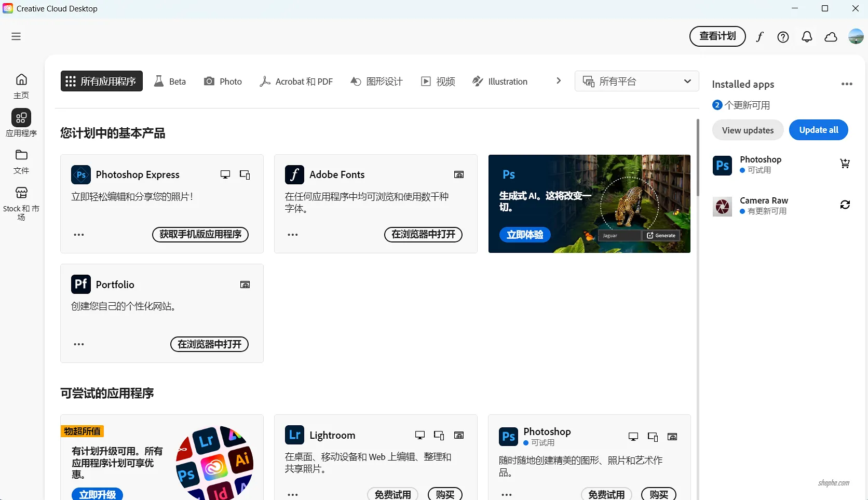Open Files in the sidebar
The height and width of the screenshot is (500, 868).
point(21,161)
